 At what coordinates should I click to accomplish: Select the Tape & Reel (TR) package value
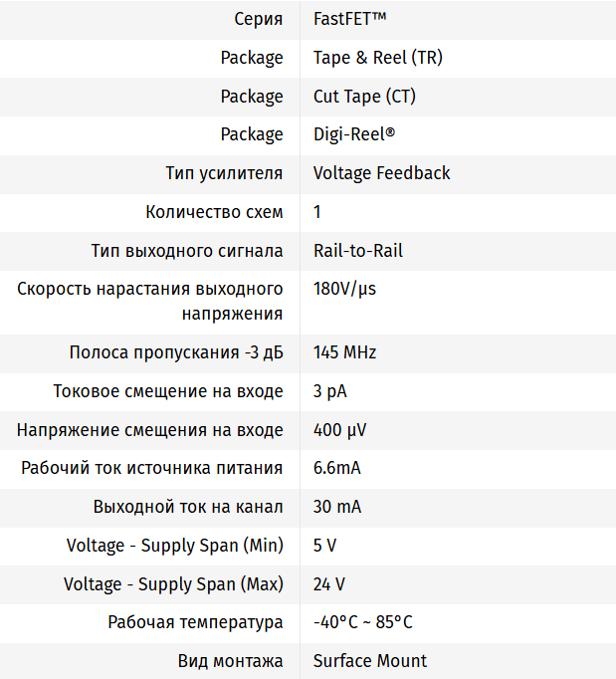point(377,58)
